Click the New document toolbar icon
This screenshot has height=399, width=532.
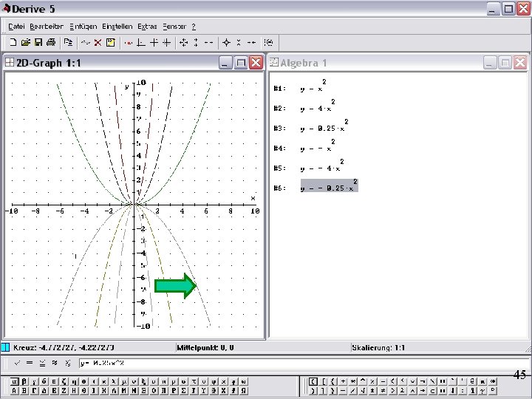[13, 42]
